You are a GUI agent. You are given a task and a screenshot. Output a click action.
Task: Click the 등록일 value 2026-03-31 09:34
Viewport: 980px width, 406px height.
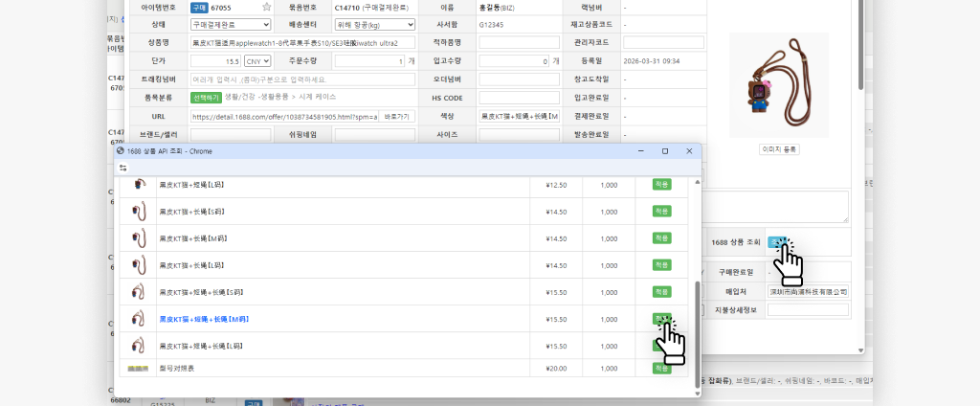tap(651, 61)
